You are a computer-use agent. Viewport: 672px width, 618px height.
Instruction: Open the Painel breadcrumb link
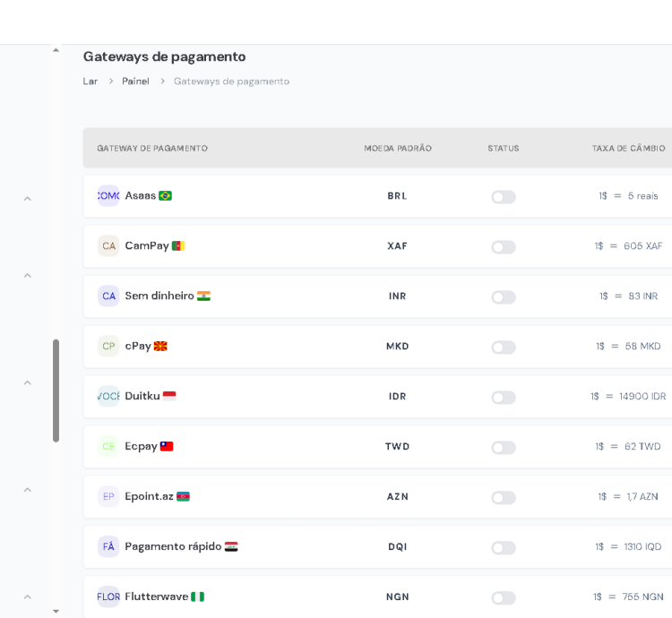(135, 82)
